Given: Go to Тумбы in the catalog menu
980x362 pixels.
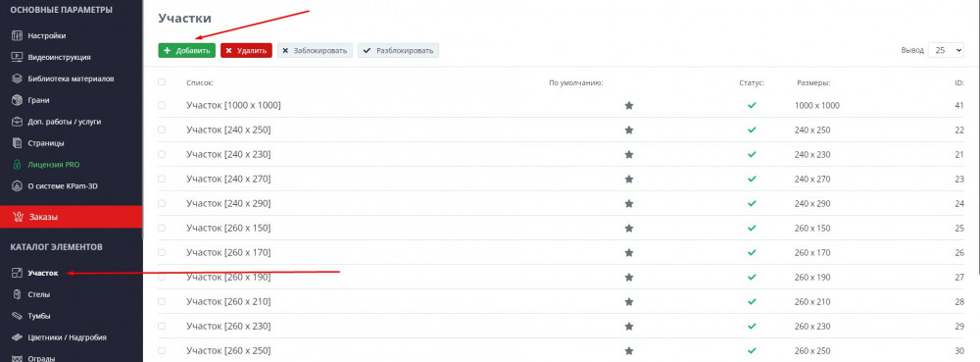Looking at the screenshot, I should pos(39,316).
